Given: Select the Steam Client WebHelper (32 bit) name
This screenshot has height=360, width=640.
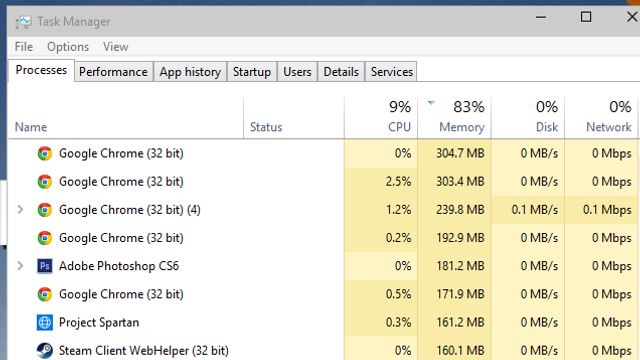Looking at the screenshot, I should 144,351.
